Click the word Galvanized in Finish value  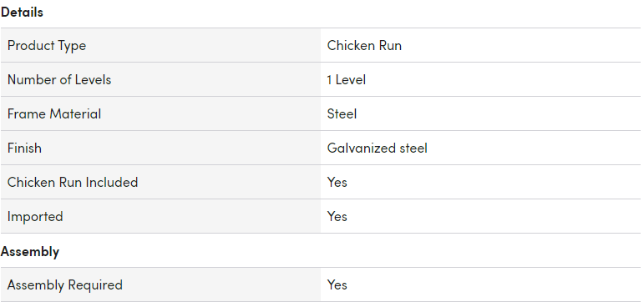pos(356,148)
